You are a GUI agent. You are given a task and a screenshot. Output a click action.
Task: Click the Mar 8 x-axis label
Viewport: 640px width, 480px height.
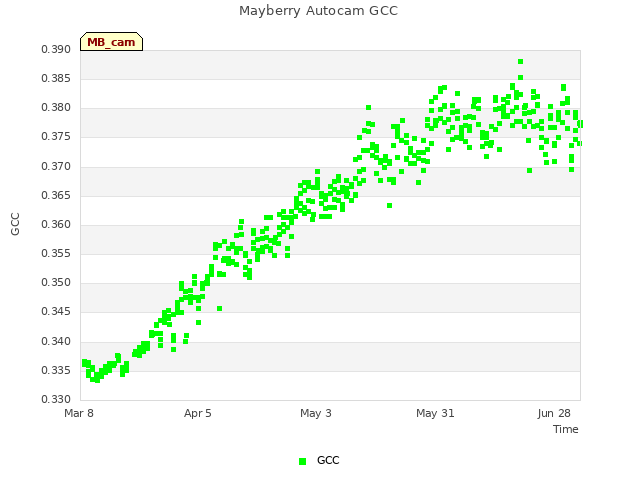[x=79, y=413]
